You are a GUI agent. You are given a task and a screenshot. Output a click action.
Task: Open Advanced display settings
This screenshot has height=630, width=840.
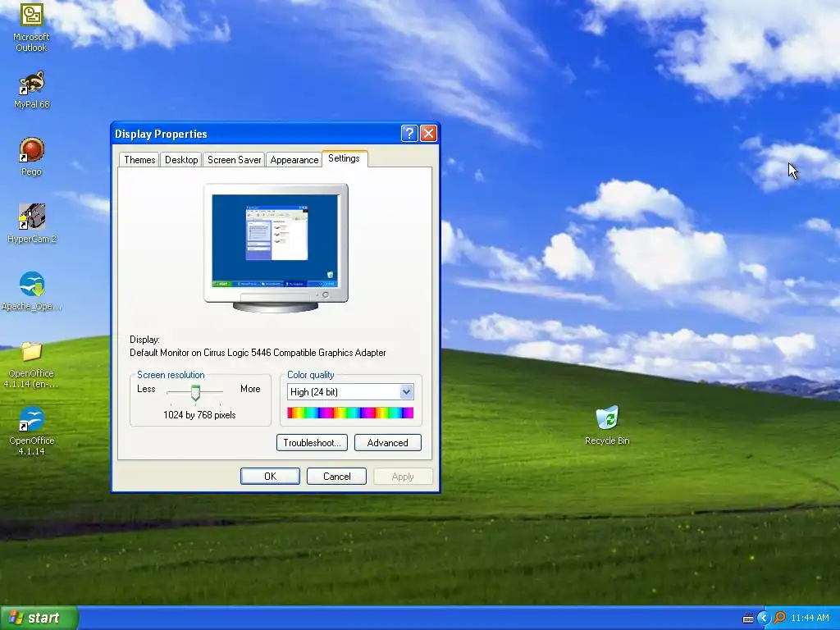point(388,442)
